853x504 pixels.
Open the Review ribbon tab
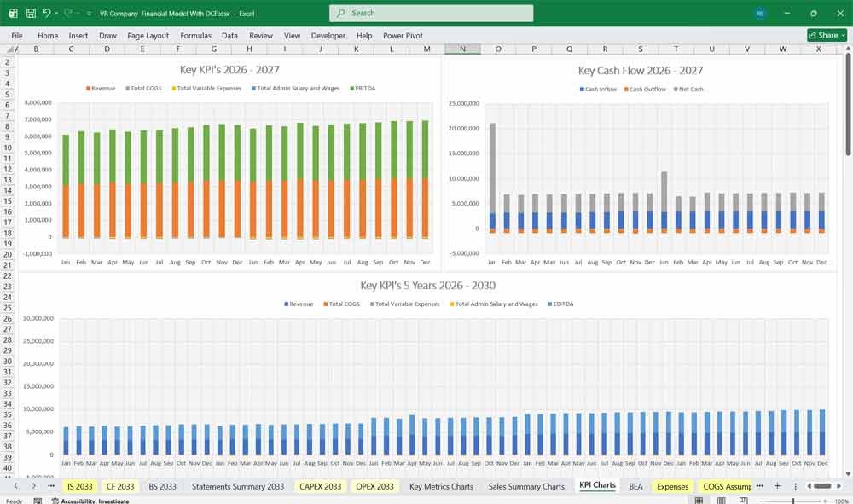pos(261,35)
